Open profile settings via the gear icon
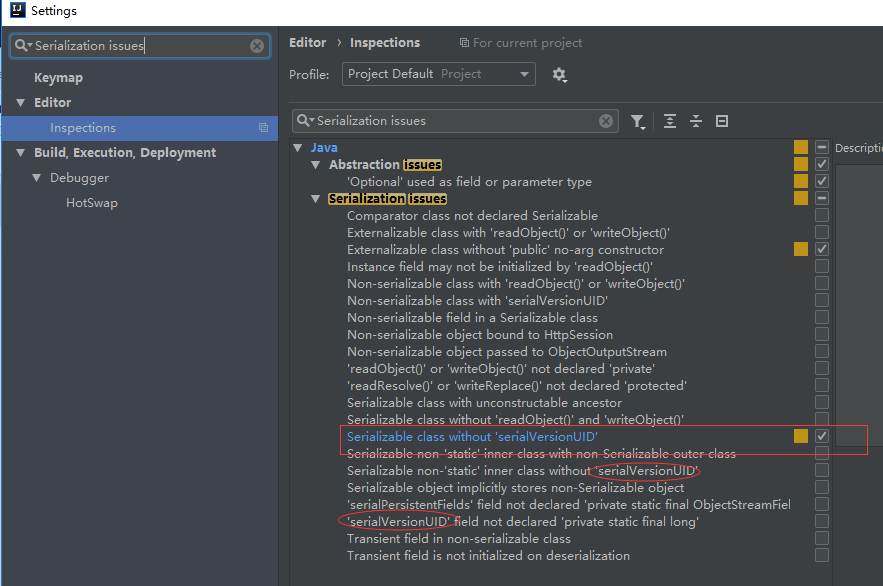This screenshot has width=883, height=586. 558,75
